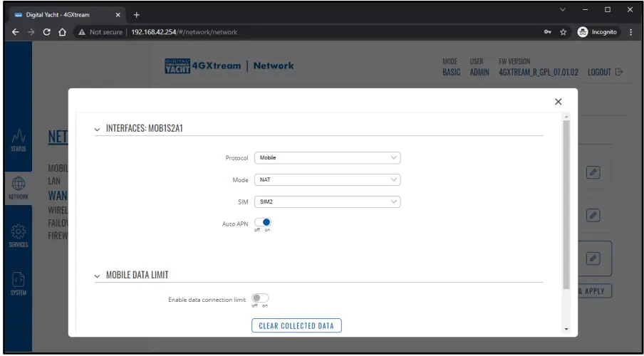Open the Mode dropdown showing NAT
Viewport: 644px width, 356px height.
click(x=327, y=180)
